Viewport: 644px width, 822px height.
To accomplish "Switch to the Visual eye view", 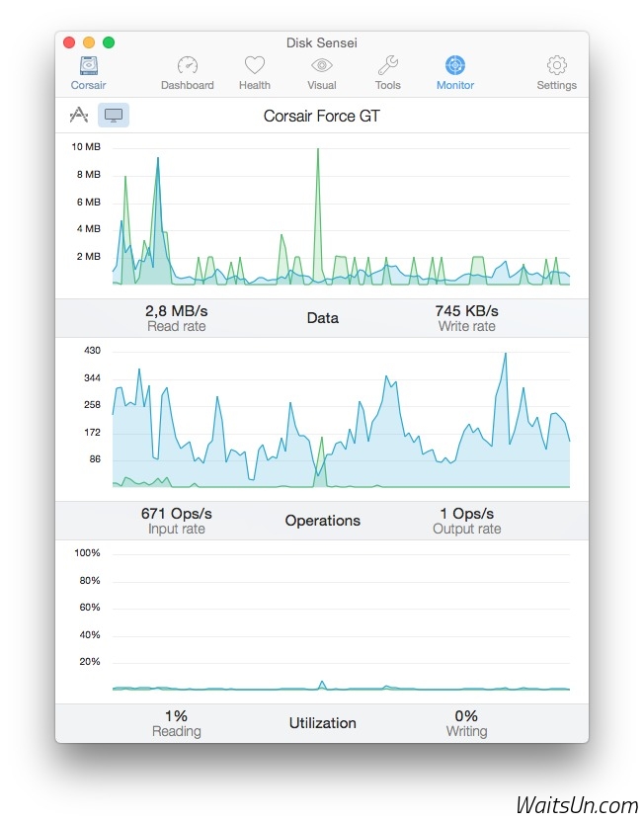I will click(322, 67).
